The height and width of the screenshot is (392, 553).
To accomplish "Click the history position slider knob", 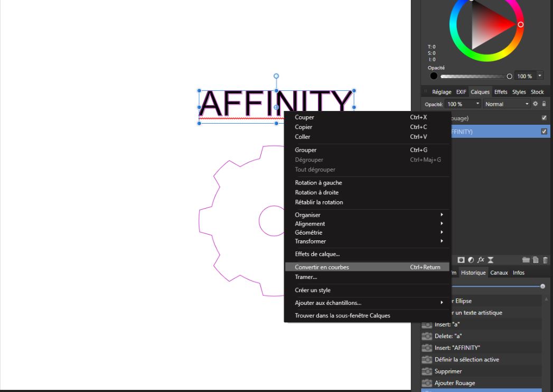I will pyautogui.click(x=543, y=286).
